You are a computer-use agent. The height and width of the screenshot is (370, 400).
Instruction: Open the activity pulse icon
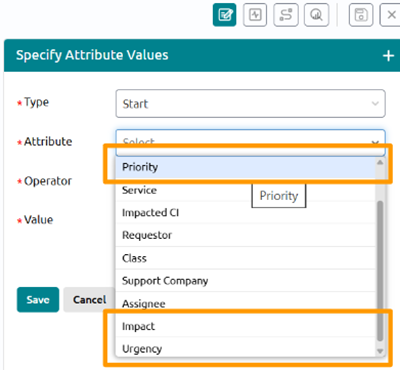(x=255, y=15)
